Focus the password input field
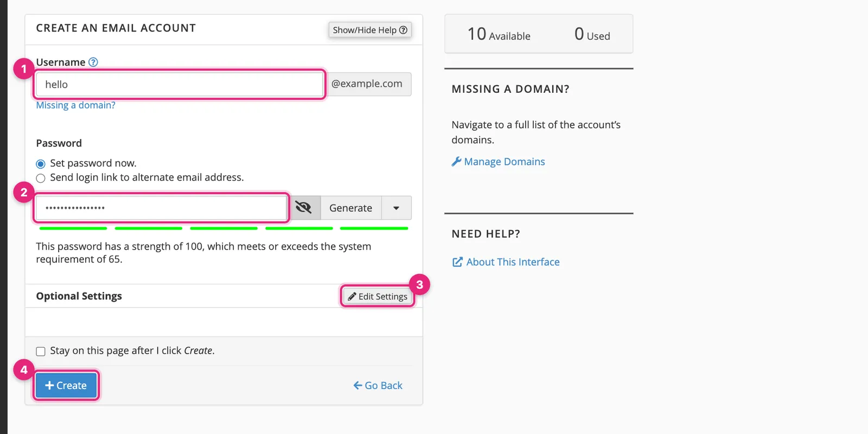Image resolution: width=868 pixels, height=434 pixels. tap(162, 208)
